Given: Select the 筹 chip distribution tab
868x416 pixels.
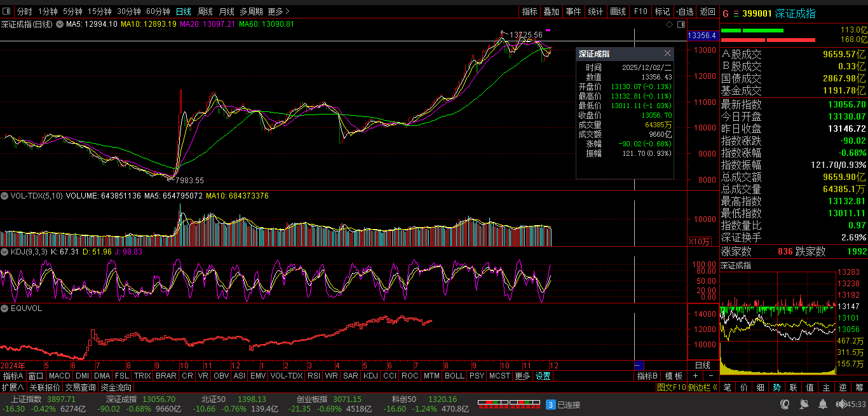Looking at the screenshot, I should tap(859, 387).
